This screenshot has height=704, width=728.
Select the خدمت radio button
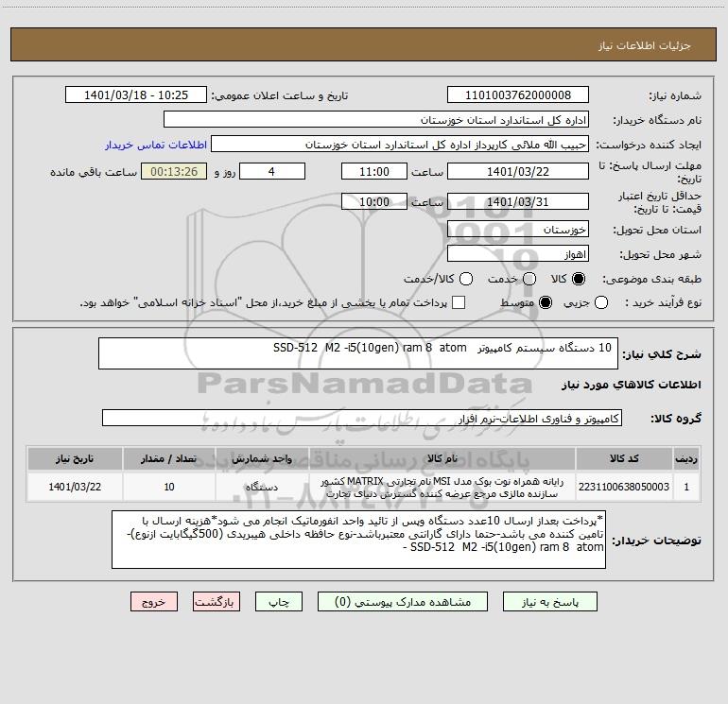click(x=529, y=279)
